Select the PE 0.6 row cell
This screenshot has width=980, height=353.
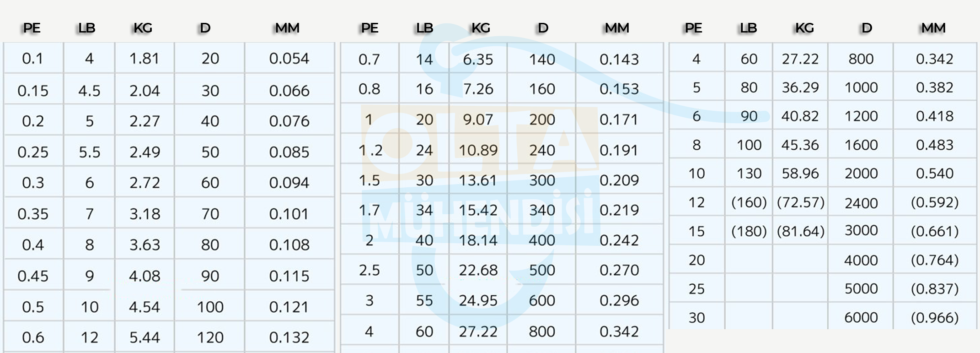(x=33, y=337)
